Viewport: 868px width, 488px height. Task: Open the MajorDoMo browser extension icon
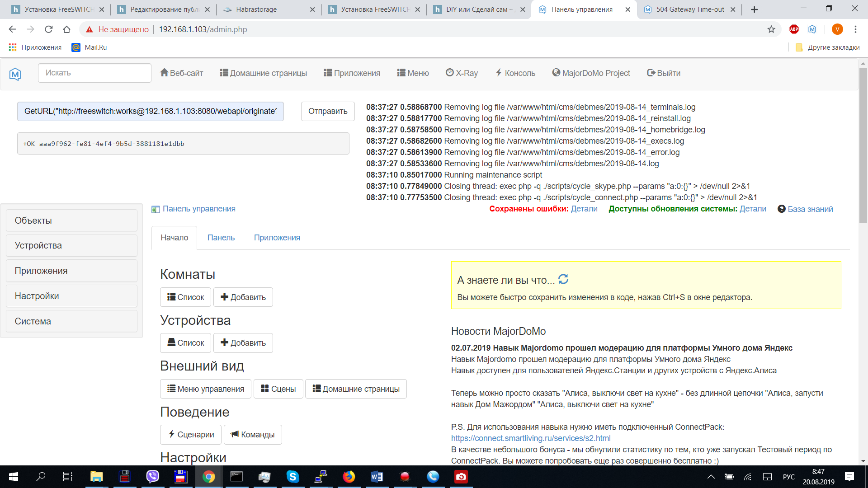(x=812, y=29)
